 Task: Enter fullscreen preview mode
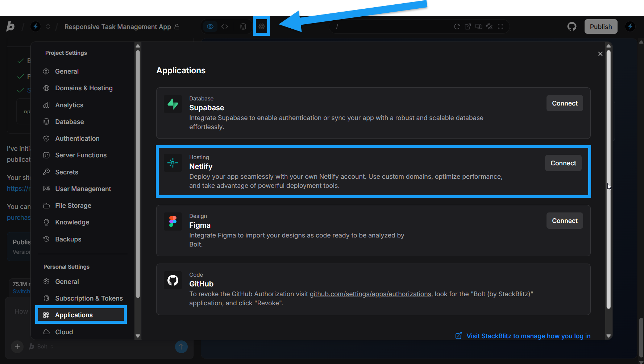(500, 26)
